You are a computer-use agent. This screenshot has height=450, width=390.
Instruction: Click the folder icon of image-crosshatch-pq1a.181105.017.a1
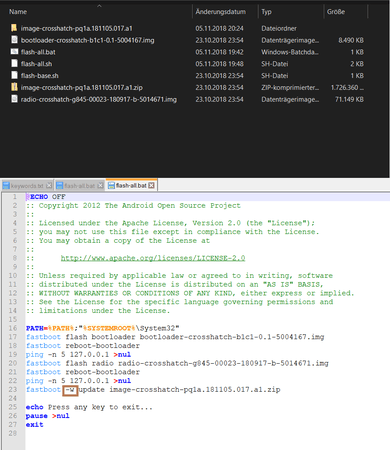[14, 28]
